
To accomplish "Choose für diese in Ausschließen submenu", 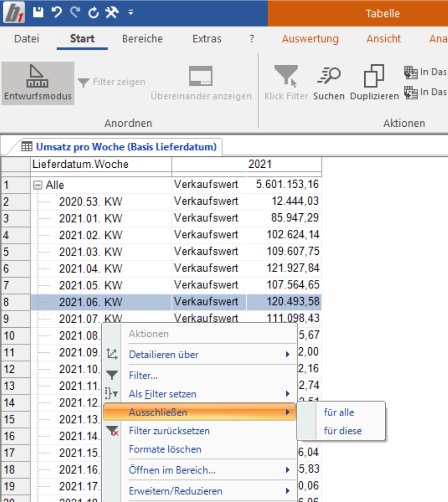I will (x=341, y=431).
